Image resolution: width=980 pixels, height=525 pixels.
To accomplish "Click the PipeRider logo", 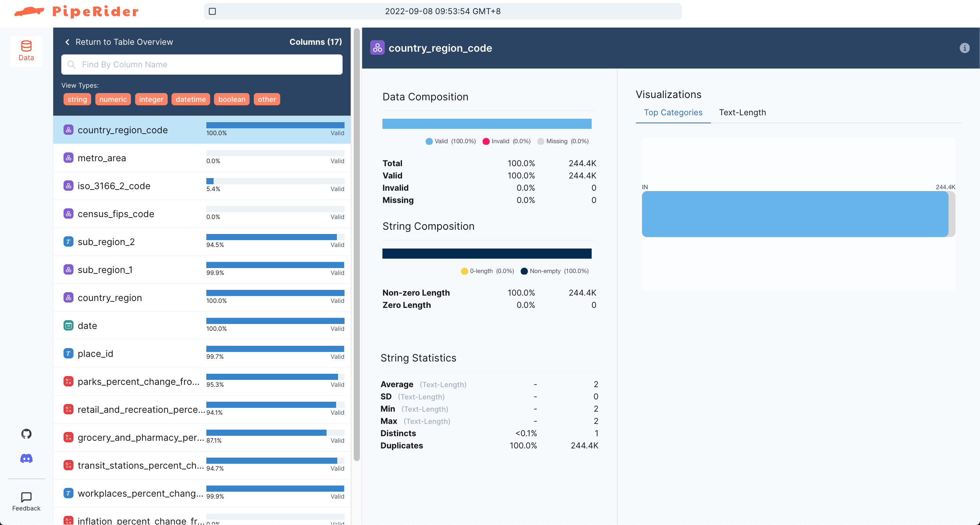I will [77, 11].
